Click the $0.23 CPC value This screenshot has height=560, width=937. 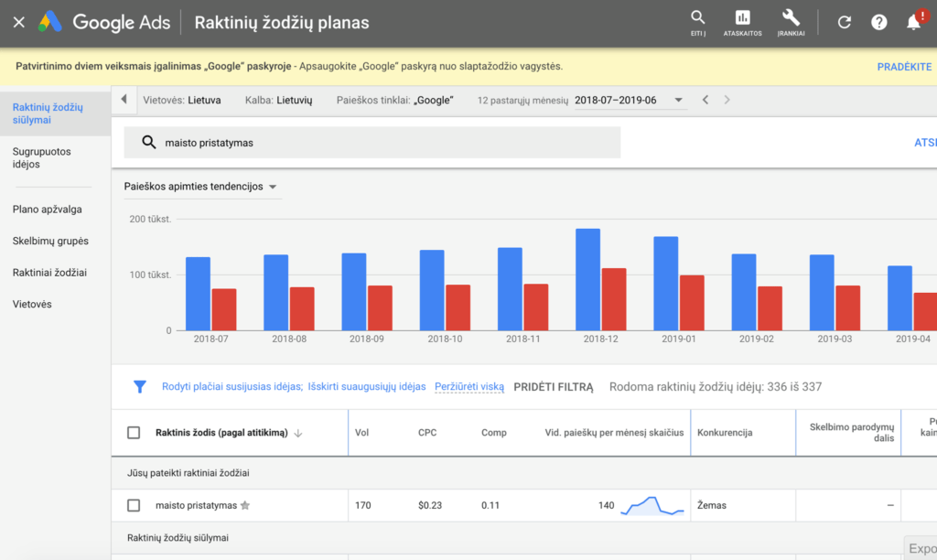[x=430, y=506]
